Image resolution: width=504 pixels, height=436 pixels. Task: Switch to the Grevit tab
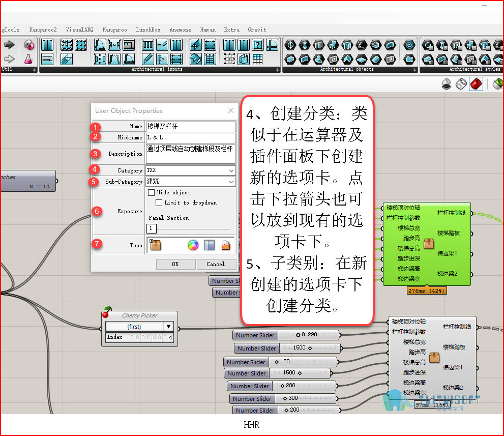(x=257, y=30)
